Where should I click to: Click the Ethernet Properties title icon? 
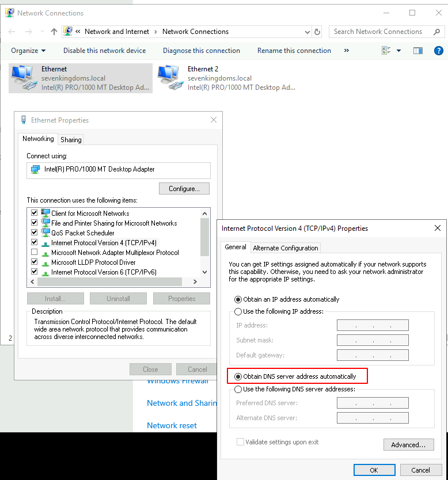pos(24,120)
